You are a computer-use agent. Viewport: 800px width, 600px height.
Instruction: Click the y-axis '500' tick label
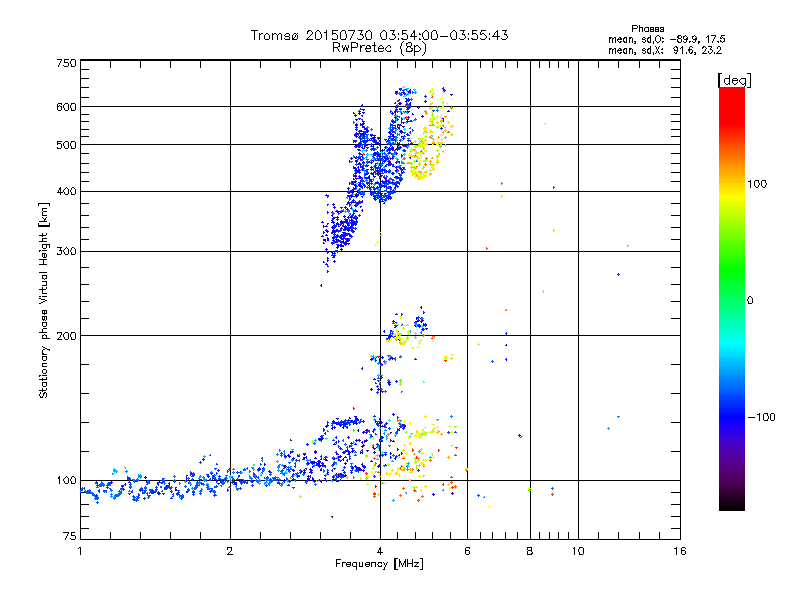point(66,145)
